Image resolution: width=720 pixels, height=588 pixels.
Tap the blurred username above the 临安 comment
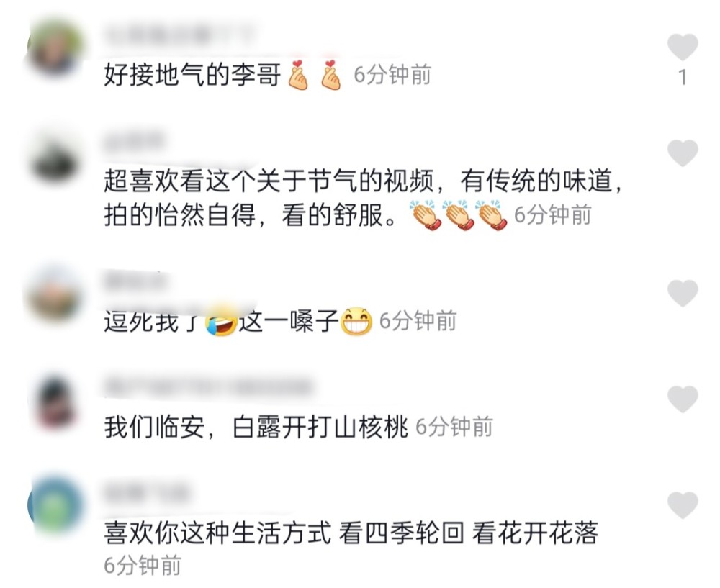point(209,388)
